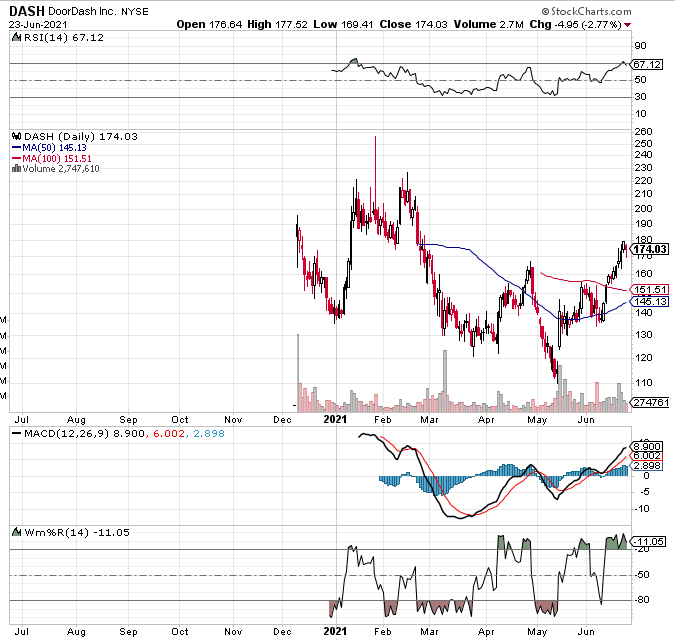Click the MACD(12,26,9) panel label
Viewport: 675px width, 644px height.
pyautogui.click(x=66, y=433)
